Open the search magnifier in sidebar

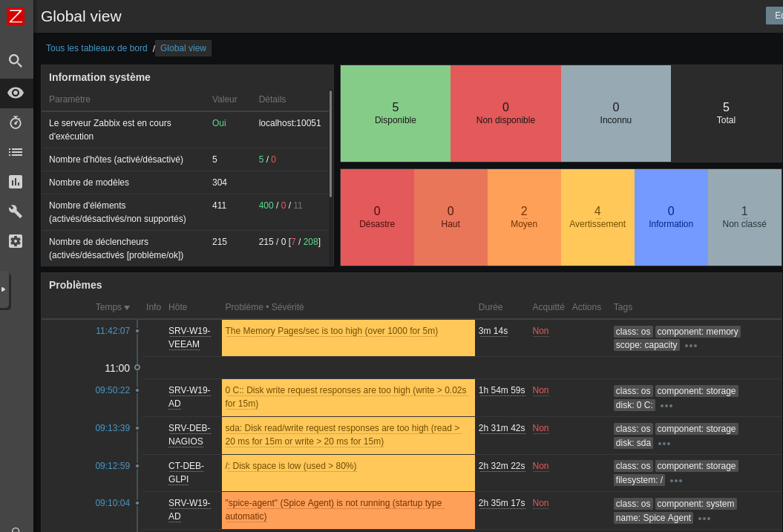pyautogui.click(x=16, y=61)
